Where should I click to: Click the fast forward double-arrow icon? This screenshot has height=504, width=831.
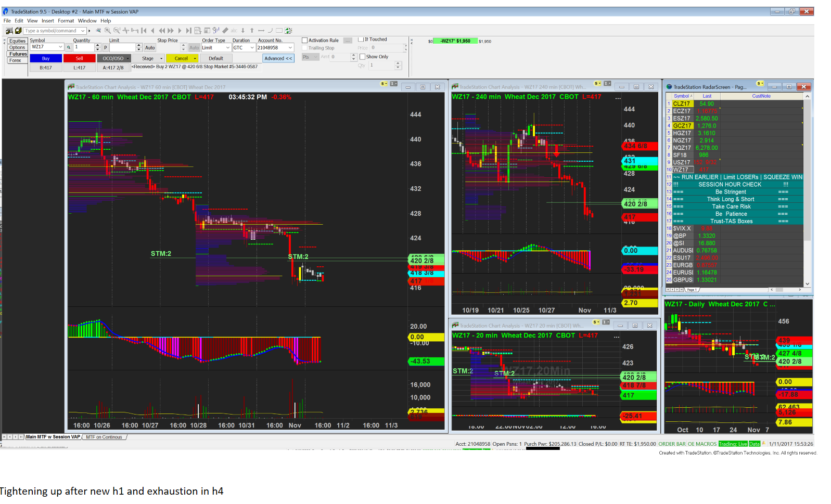[171, 31]
